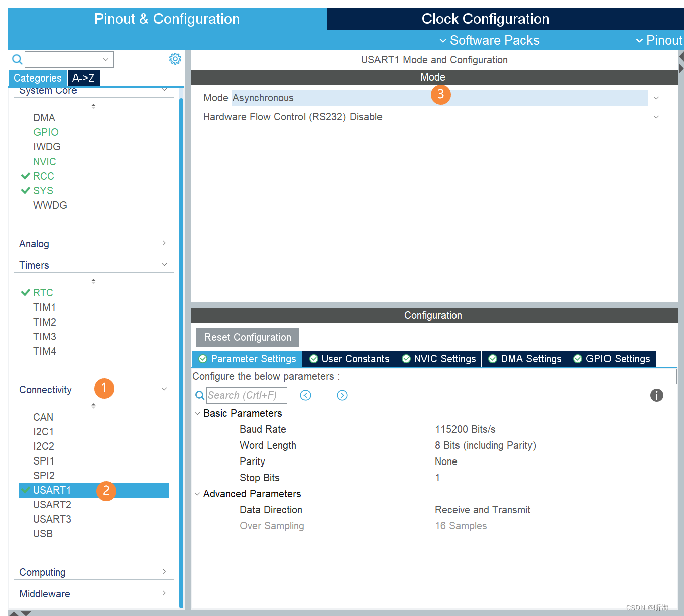Open the category search dropdown box
The width and height of the screenshot is (684, 616).
69,59
